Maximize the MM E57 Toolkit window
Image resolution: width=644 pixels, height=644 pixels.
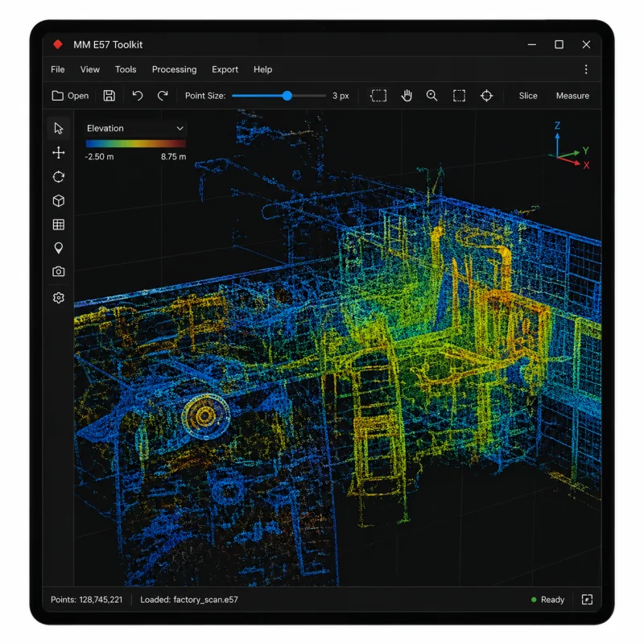pyautogui.click(x=559, y=44)
